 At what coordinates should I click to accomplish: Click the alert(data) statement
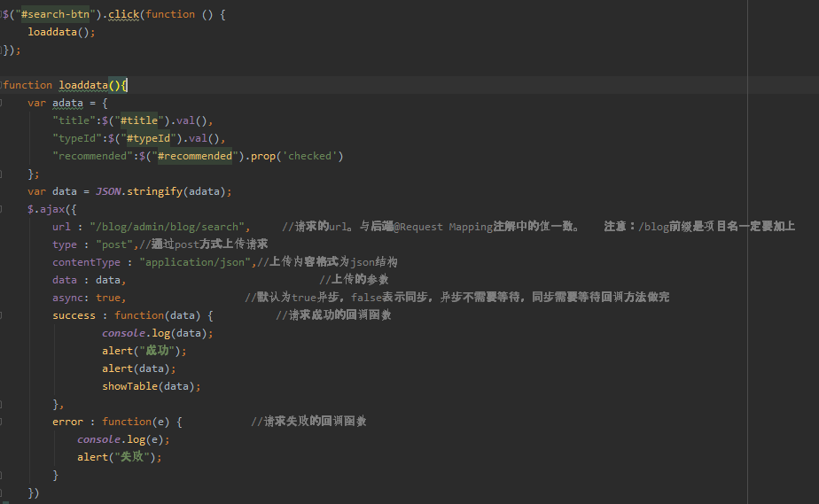coord(139,368)
